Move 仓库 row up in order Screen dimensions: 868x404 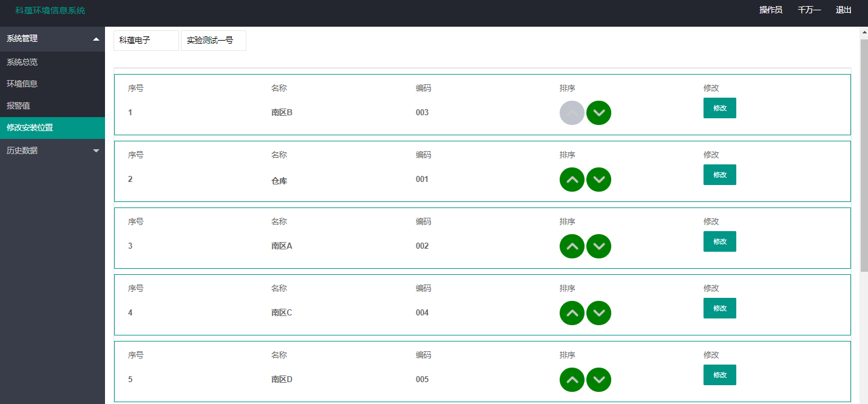coord(572,180)
